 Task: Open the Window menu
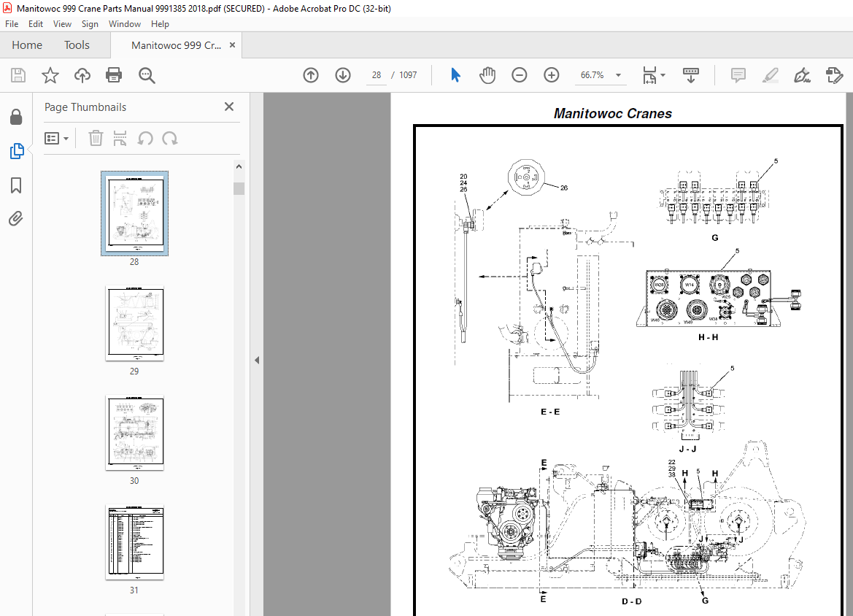point(125,24)
